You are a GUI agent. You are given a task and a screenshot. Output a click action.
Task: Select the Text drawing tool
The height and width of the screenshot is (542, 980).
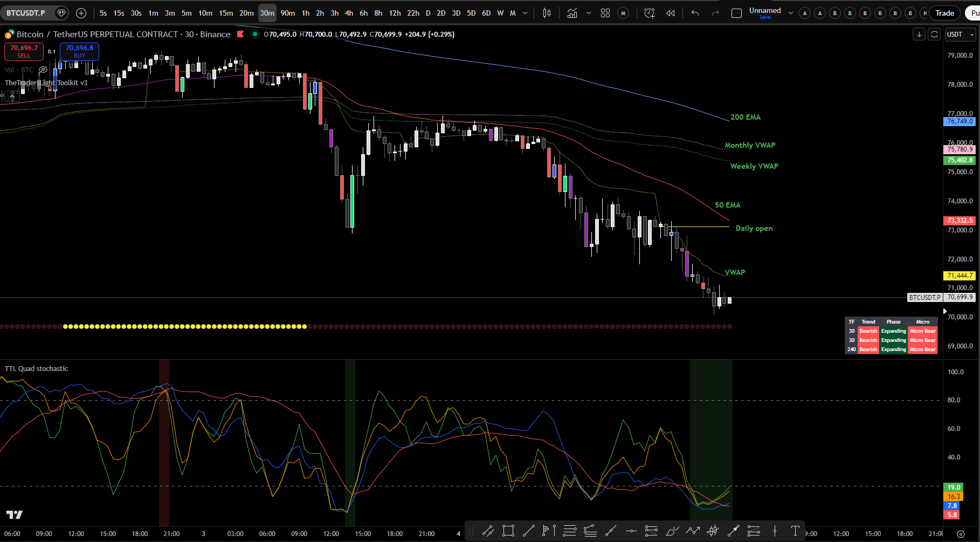tap(795, 531)
